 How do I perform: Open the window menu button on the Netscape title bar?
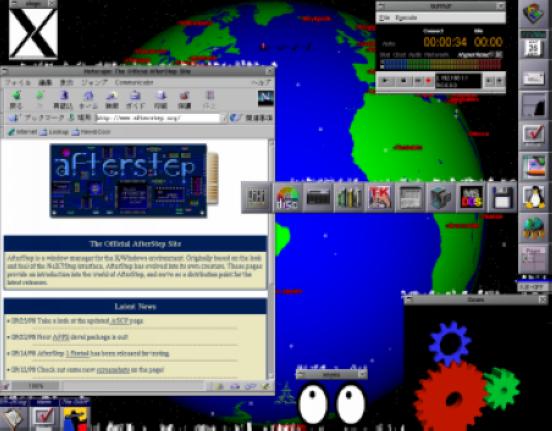point(4,71)
